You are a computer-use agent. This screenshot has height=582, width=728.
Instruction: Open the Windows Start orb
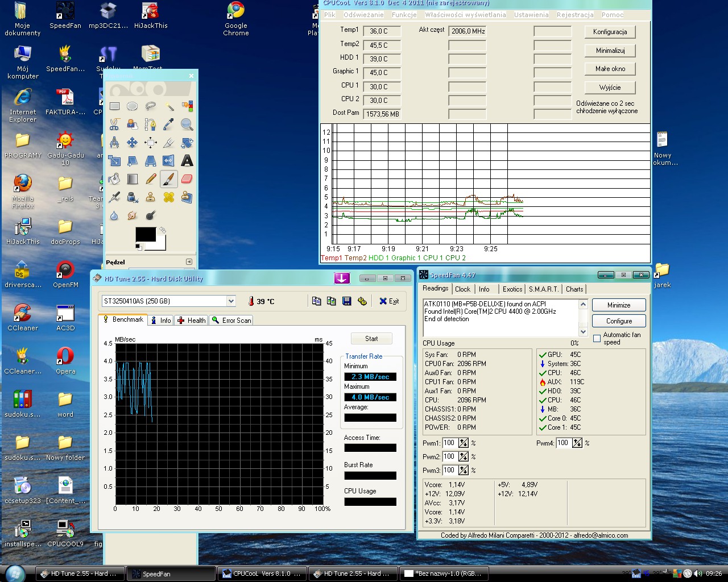pos(15,573)
